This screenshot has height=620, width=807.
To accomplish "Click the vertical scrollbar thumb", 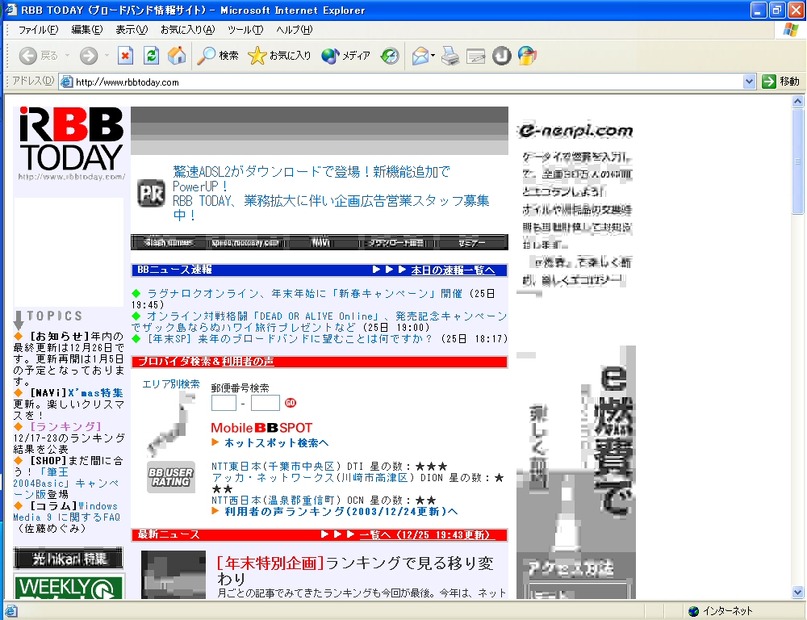I will (x=798, y=161).
